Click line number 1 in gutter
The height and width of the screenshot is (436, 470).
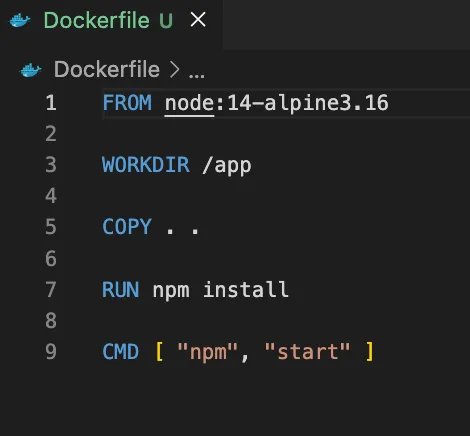[51, 103]
